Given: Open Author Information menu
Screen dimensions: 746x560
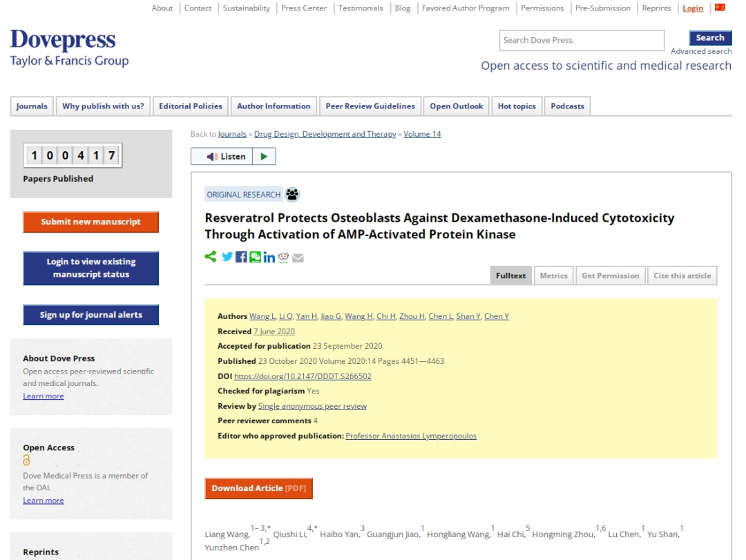Looking at the screenshot, I should [274, 106].
